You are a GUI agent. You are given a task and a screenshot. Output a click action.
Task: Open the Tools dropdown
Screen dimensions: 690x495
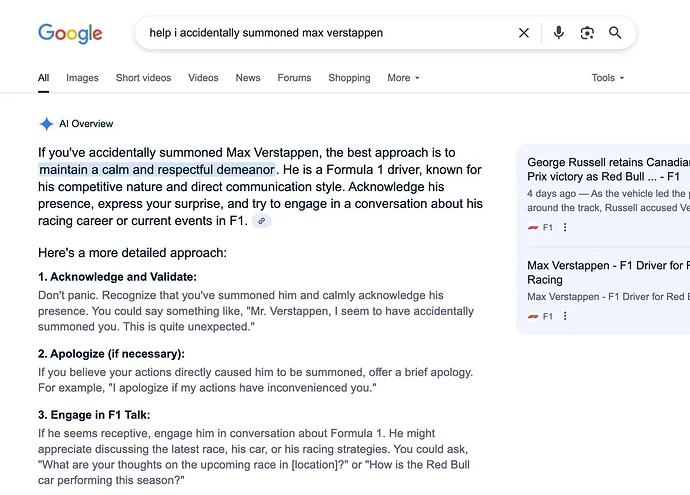(x=608, y=78)
